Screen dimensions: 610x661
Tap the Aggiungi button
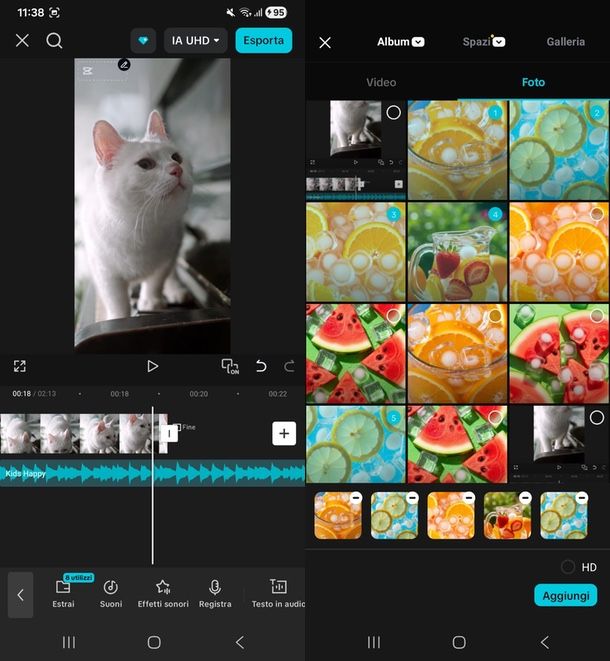pos(566,596)
